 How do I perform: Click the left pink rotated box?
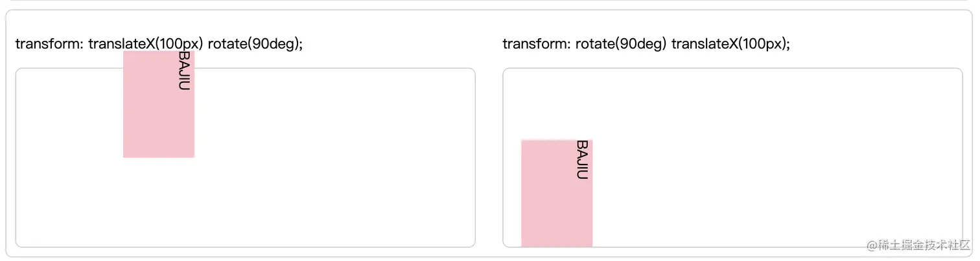point(159,104)
